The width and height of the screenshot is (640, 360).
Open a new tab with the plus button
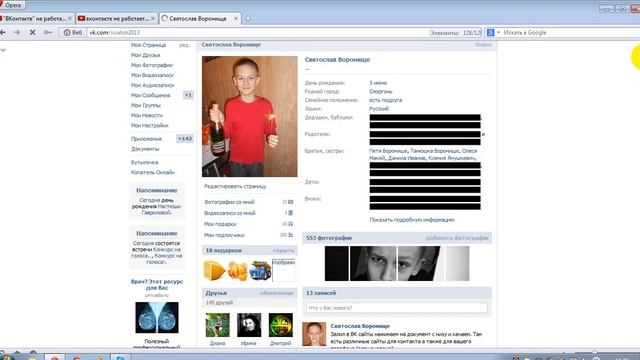tap(248, 19)
